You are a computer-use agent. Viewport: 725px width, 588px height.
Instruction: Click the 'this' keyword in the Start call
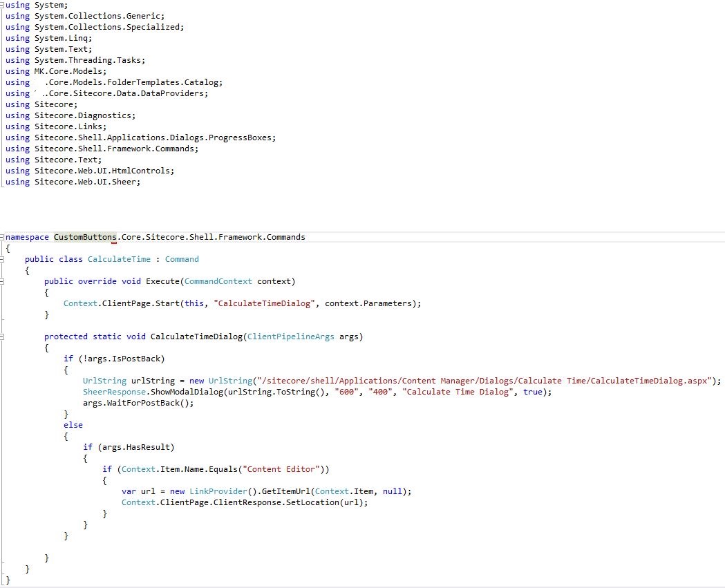pos(194,304)
